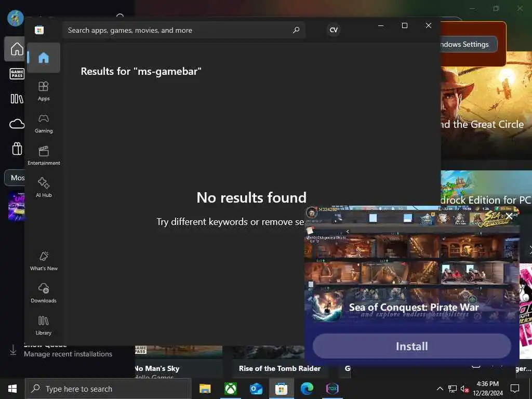Click the Xbox profile avatar
The image size is (532, 399).
coord(15,18)
